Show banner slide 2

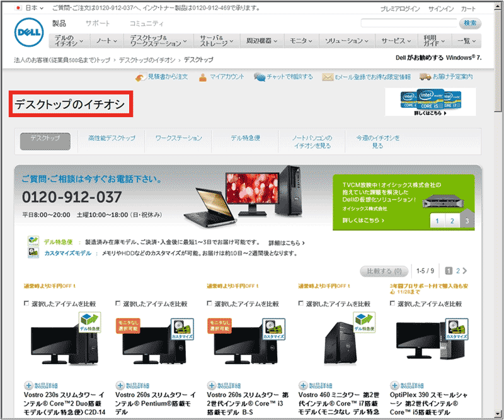tap(452, 221)
